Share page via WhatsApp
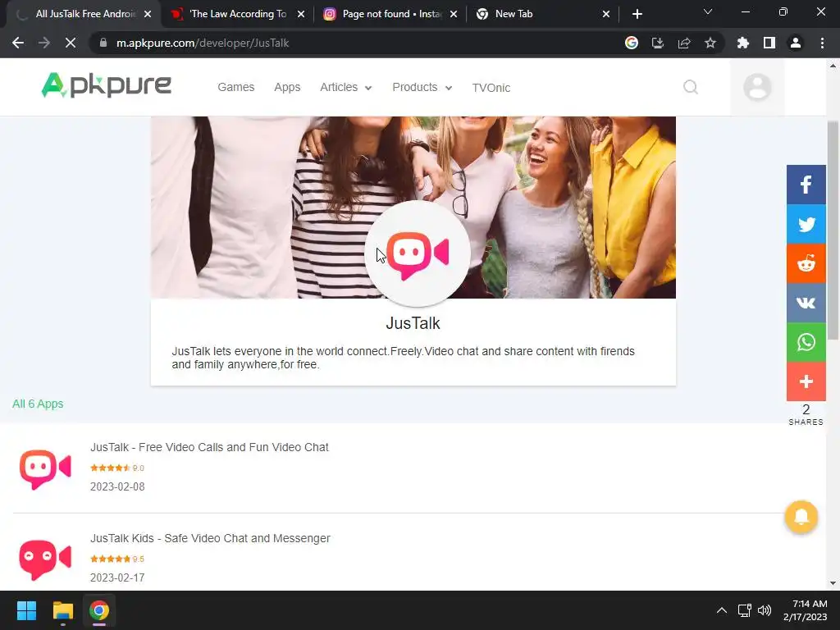Image resolution: width=840 pixels, height=630 pixels. [806, 342]
